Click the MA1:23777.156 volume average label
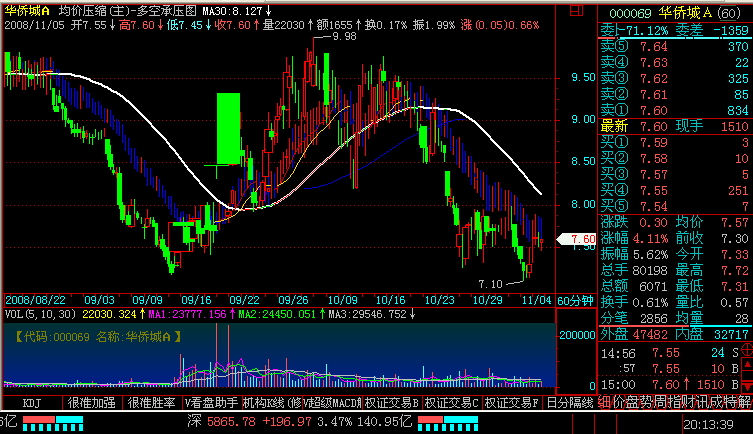 (x=187, y=314)
